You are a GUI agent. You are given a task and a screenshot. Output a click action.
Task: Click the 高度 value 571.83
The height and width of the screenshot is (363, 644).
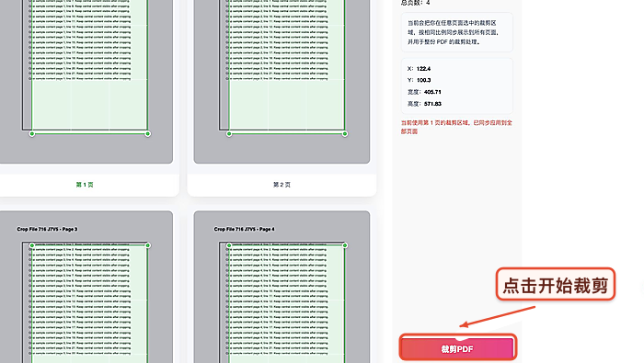[432, 104]
